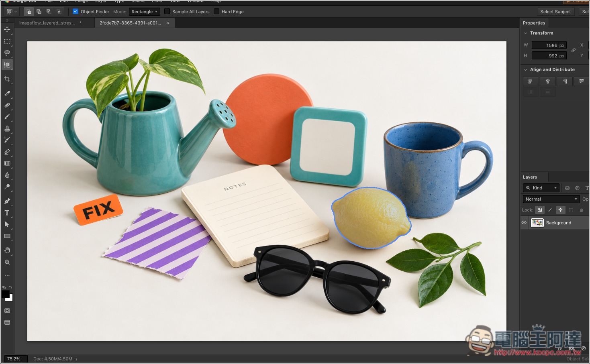Screen dimensions: 590x364
Task: Select the Rectangle shape tool
Action: [7, 236]
